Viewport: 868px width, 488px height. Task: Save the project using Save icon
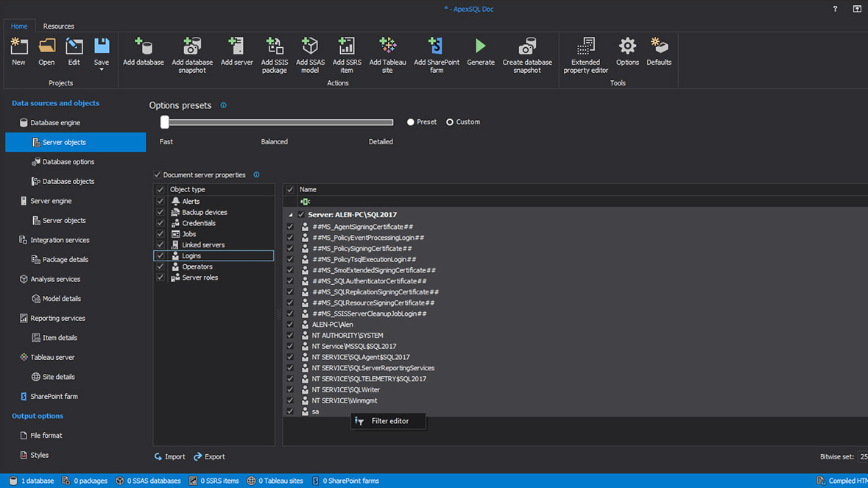[x=102, y=46]
